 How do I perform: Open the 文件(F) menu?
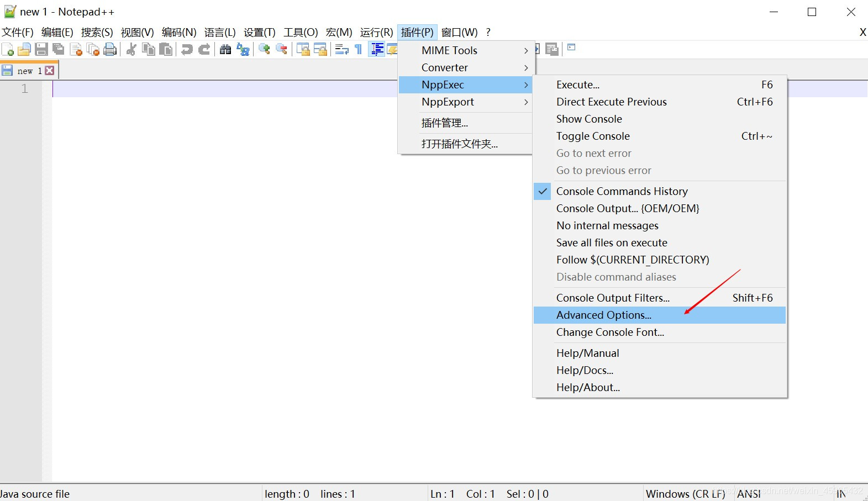tap(18, 32)
